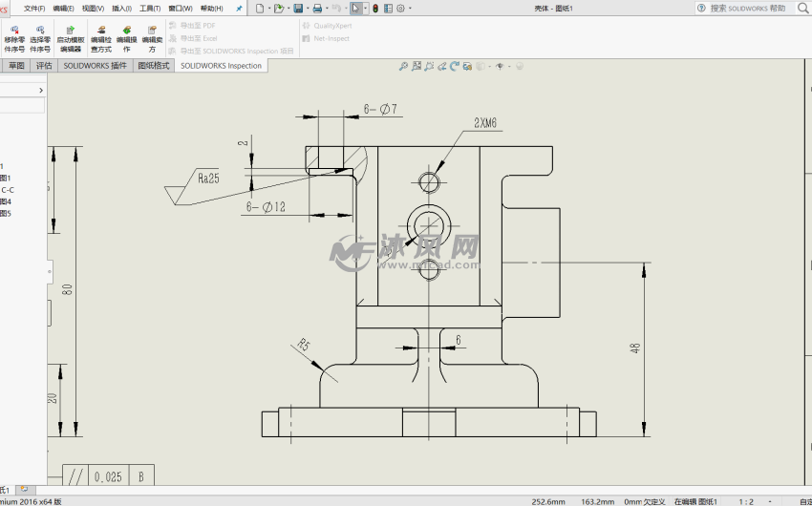Viewport: 812px width, 506px height.
Task: Open the 工具(T) Tools menu
Action: 150,9
